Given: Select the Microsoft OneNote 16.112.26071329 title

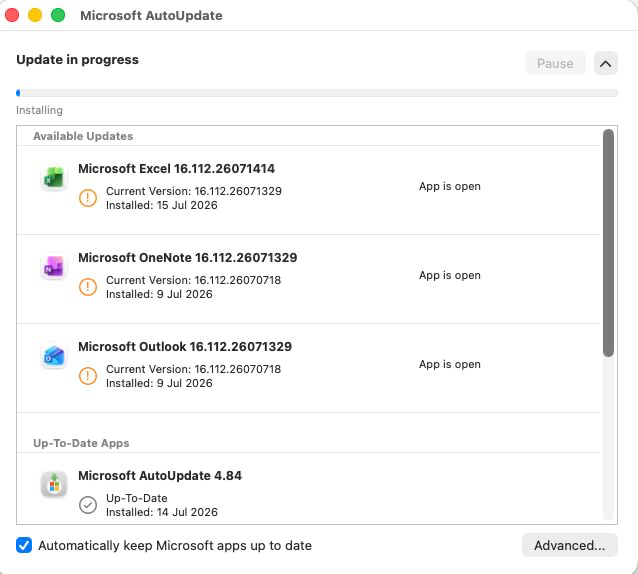Looking at the screenshot, I should pos(188,258).
